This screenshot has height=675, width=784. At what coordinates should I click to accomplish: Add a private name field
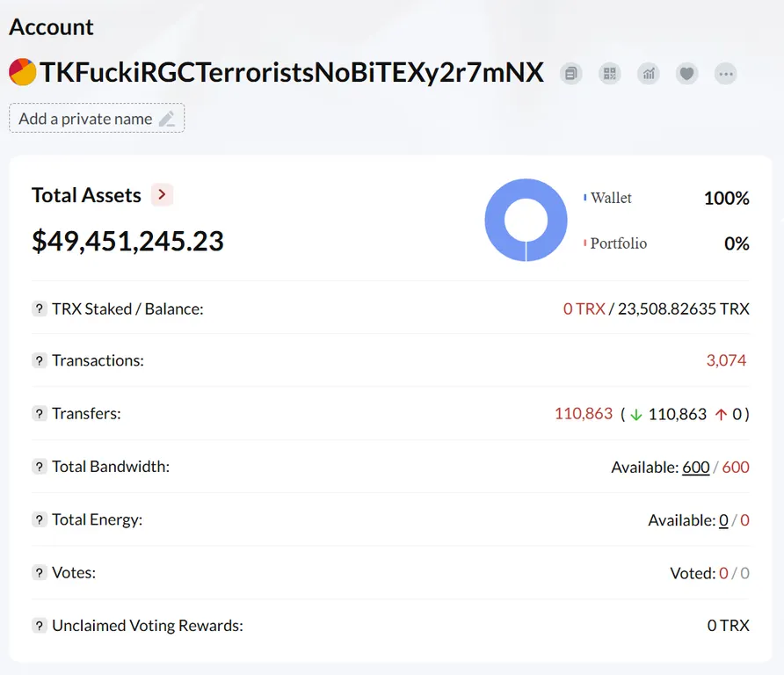point(97,118)
